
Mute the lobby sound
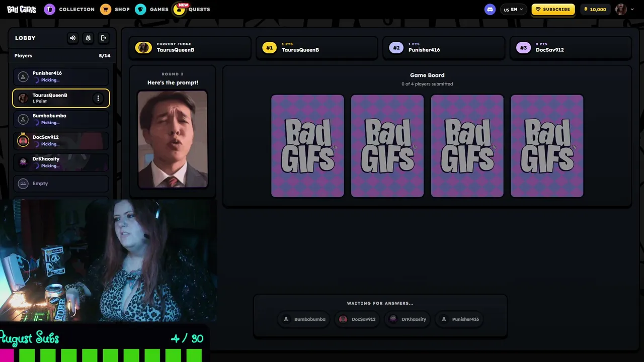click(73, 38)
